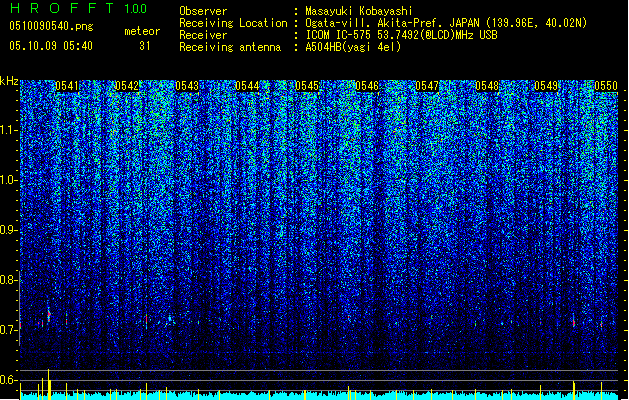The image size is (629, 400).
Task: Click the 1.0 frequency axis label
Action: point(8,180)
